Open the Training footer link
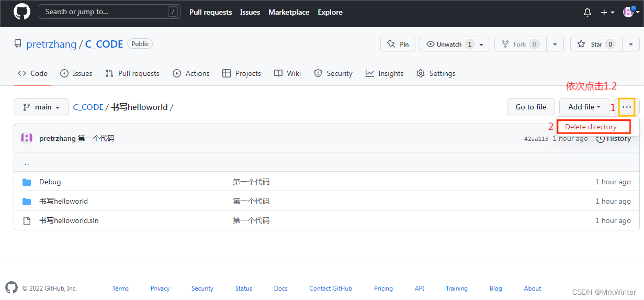Screen dimensions: 644x300 pos(457,288)
